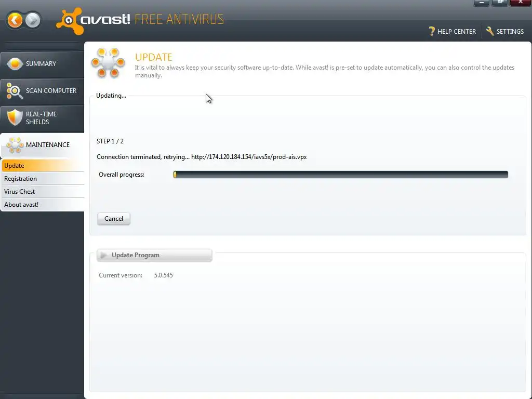
Task: Click the Maintenance sidebar icon
Action: [15, 145]
